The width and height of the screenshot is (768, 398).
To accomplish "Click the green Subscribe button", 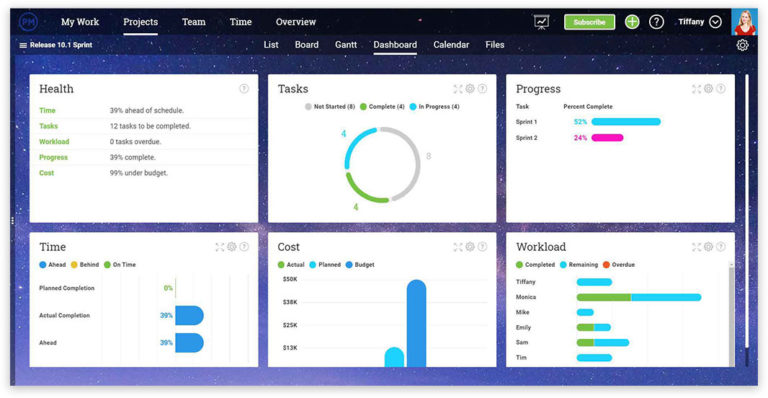I will 589,22.
